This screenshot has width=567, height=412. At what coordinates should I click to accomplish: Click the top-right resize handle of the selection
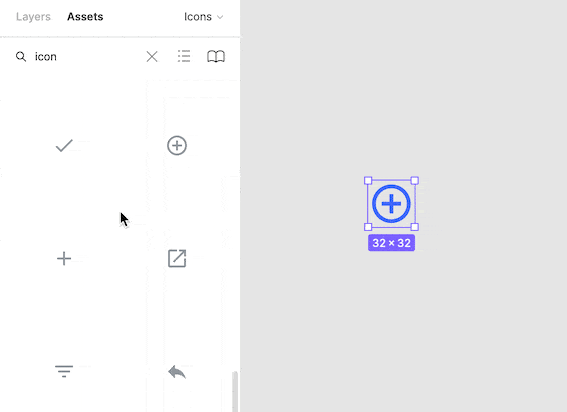[415, 180]
